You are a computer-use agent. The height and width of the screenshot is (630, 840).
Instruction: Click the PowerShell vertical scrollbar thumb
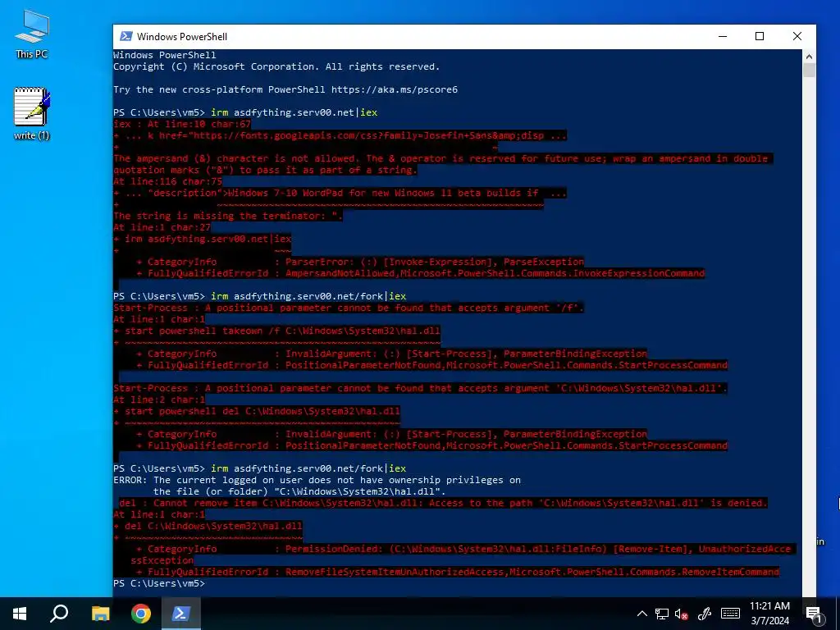tap(809, 71)
